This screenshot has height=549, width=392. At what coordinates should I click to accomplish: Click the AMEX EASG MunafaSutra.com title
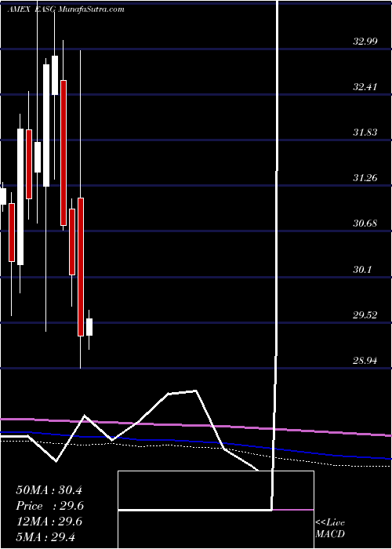pyautogui.click(x=66, y=9)
